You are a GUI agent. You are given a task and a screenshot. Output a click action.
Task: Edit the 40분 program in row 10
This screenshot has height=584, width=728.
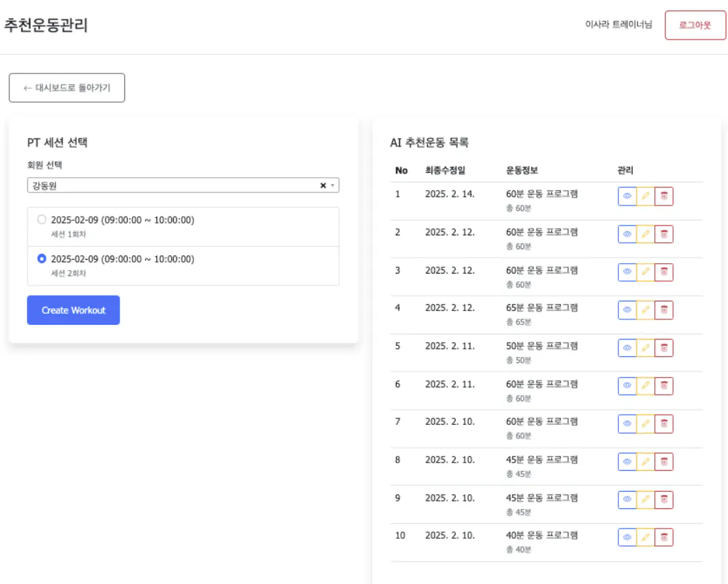click(645, 537)
